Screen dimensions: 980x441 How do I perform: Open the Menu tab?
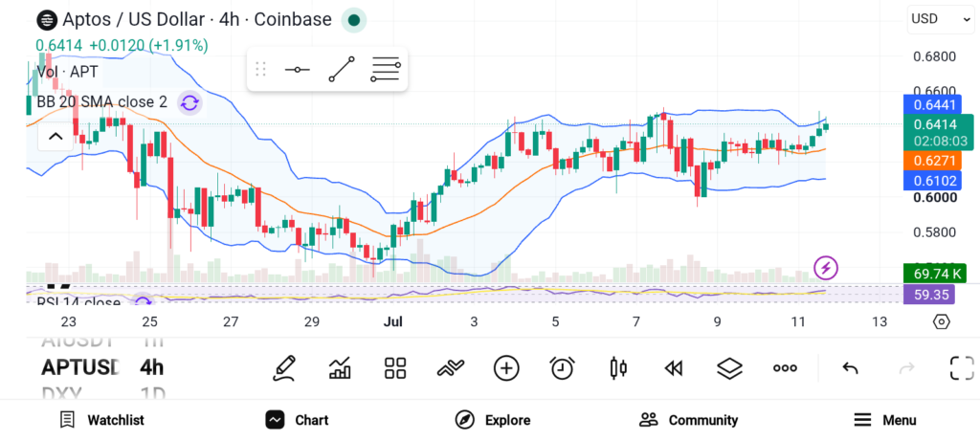884,420
